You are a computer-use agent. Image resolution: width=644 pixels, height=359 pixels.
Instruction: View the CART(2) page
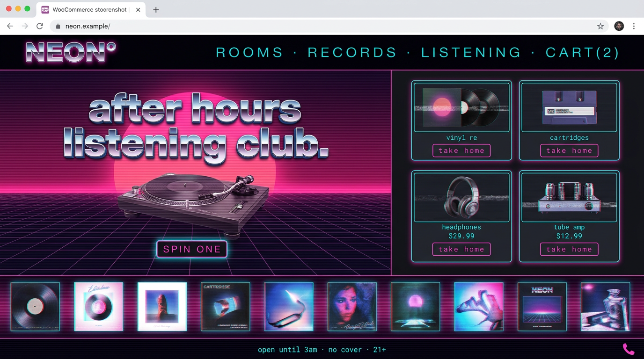[582, 52]
